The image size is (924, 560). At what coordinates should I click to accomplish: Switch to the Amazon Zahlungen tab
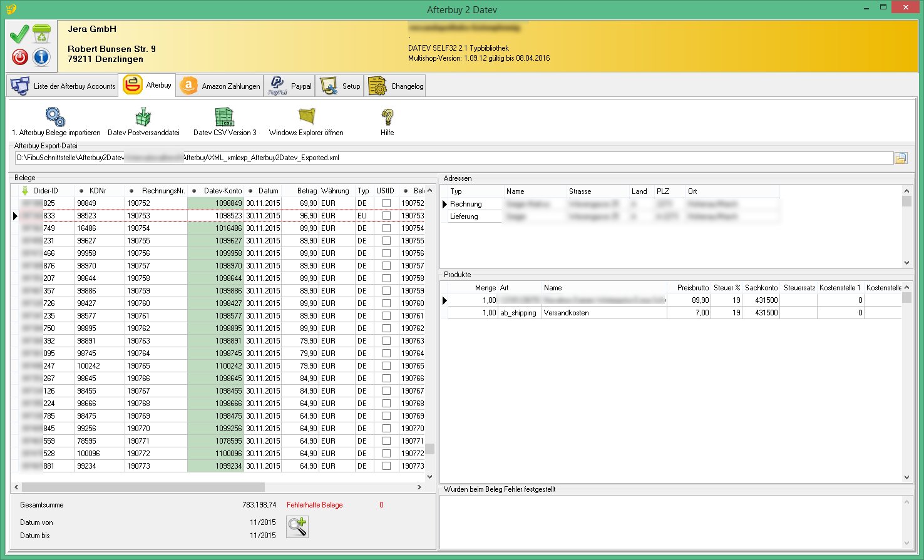click(220, 86)
